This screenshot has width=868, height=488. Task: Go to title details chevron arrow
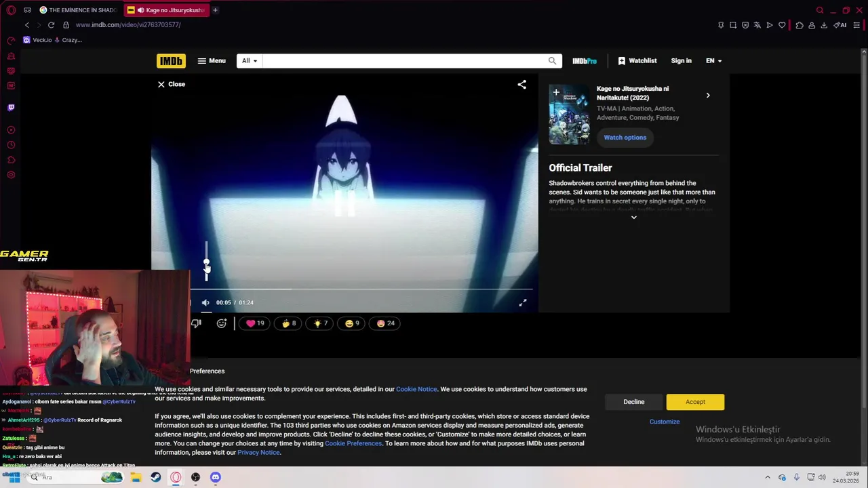point(708,96)
